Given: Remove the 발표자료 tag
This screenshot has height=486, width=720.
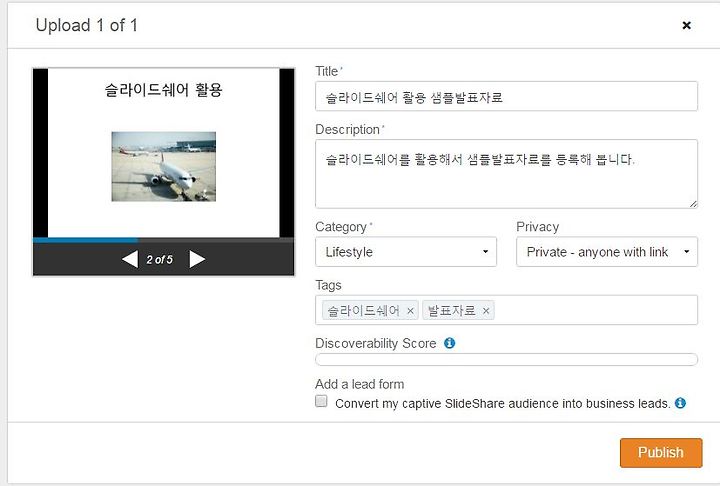Looking at the screenshot, I should coord(486,311).
